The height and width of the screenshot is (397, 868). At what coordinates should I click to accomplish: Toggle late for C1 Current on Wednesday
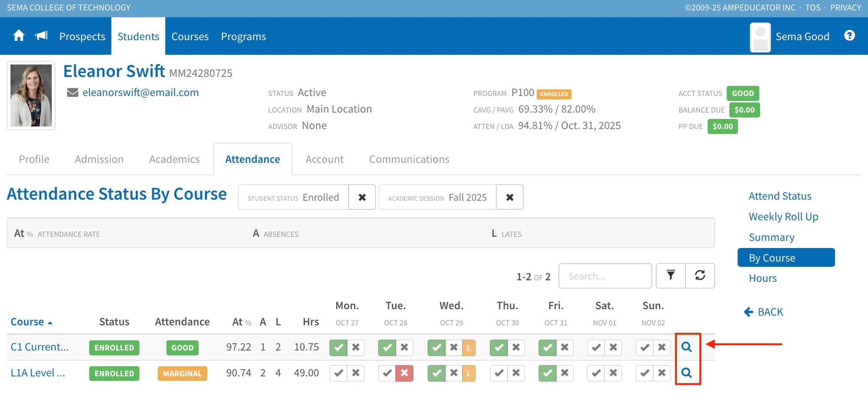(x=468, y=347)
